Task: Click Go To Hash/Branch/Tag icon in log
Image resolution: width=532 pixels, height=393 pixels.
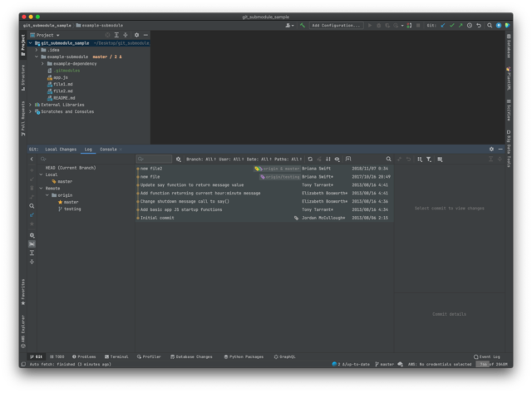Action: tap(348, 159)
